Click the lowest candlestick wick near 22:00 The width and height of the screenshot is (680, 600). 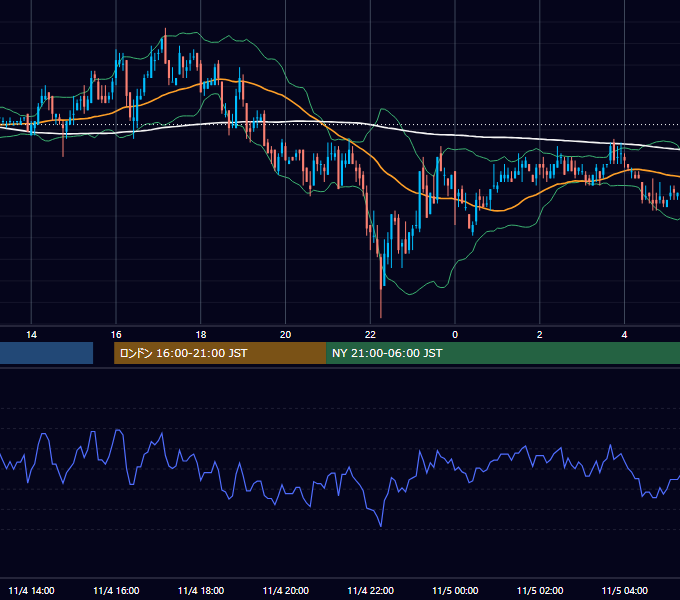click(x=381, y=303)
